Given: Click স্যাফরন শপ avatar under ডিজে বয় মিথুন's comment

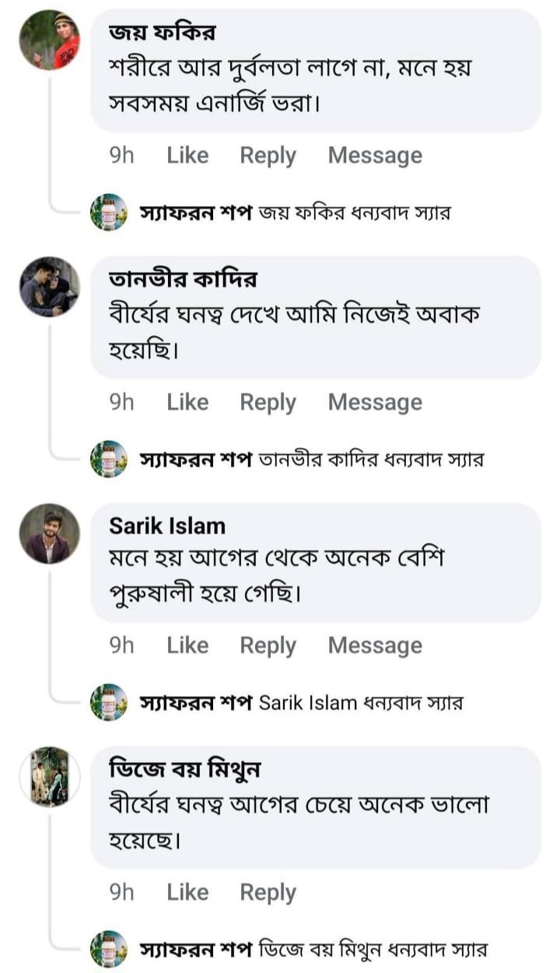Looking at the screenshot, I should click(109, 949).
